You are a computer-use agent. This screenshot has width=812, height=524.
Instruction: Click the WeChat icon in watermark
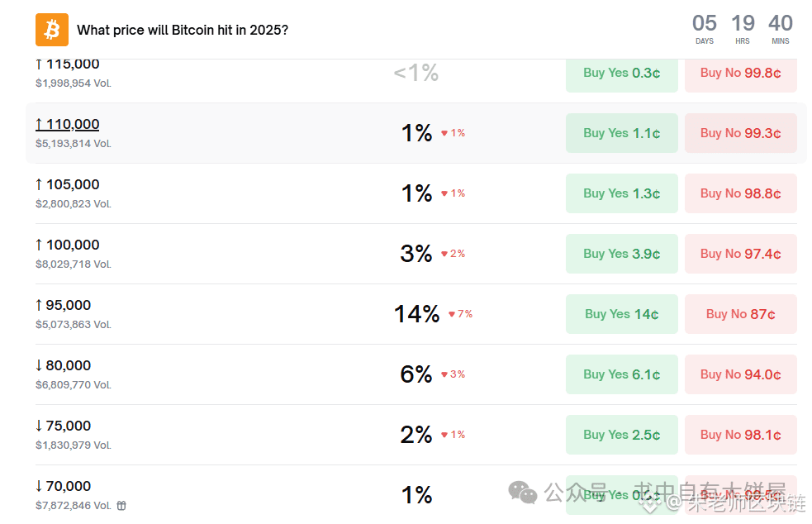click(x=523, y=493)
